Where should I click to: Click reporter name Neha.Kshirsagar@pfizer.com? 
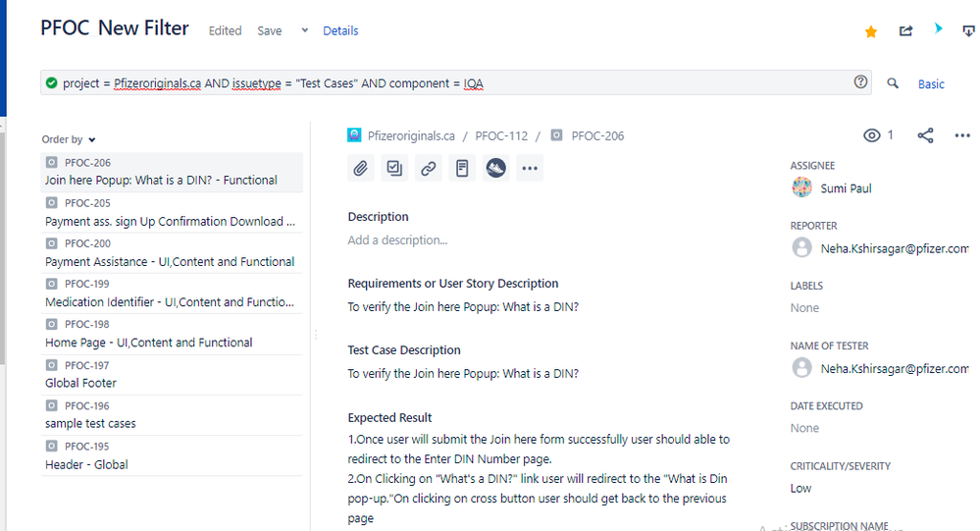[895, 248]
